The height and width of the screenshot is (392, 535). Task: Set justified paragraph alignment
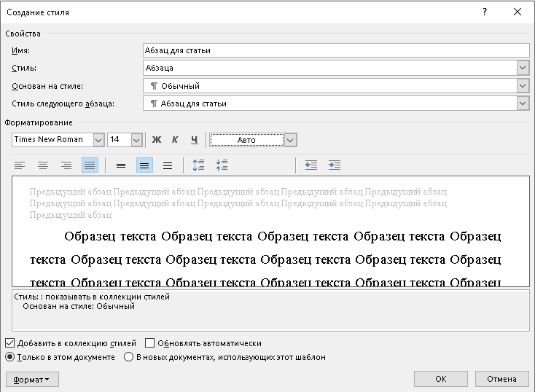90,165
